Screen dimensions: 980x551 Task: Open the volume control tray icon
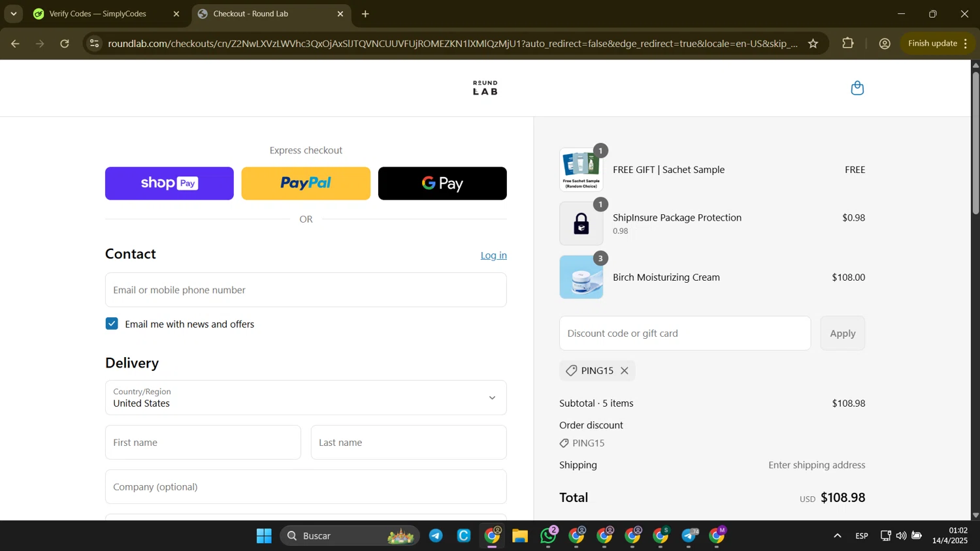901,536
